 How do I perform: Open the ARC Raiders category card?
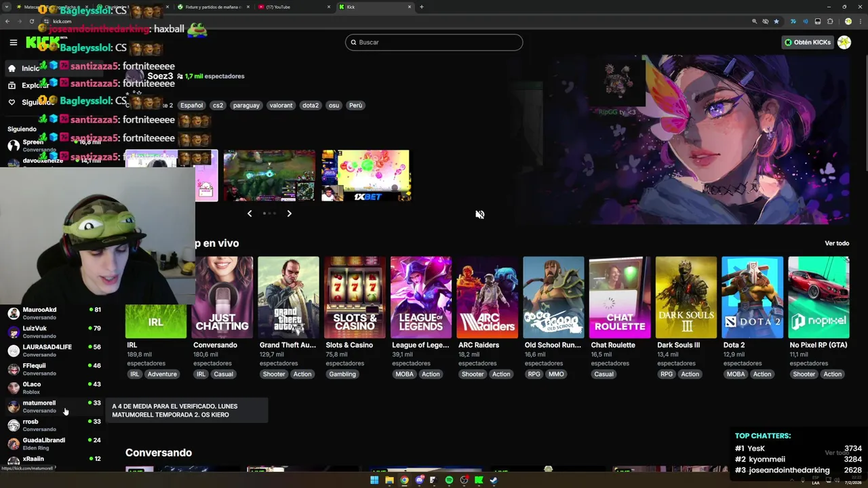pyautogui.click(x=487, y=298)
